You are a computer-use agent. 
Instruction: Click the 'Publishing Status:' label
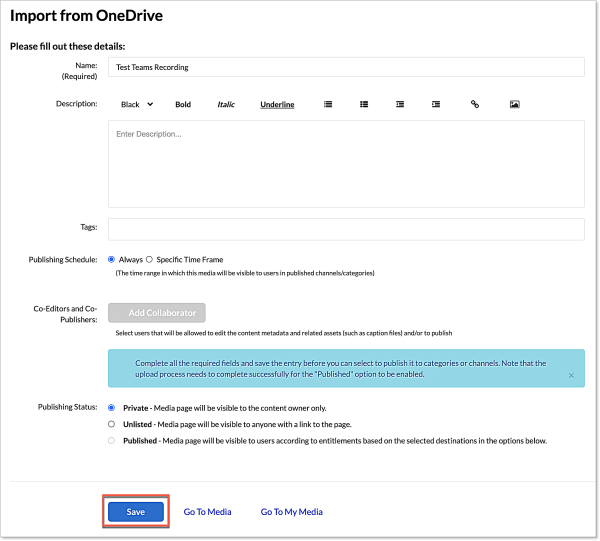click(67, 407)
